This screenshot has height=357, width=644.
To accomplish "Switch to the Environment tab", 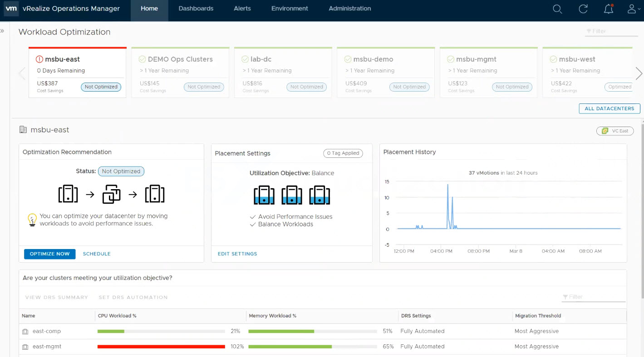I will point(290,9).
